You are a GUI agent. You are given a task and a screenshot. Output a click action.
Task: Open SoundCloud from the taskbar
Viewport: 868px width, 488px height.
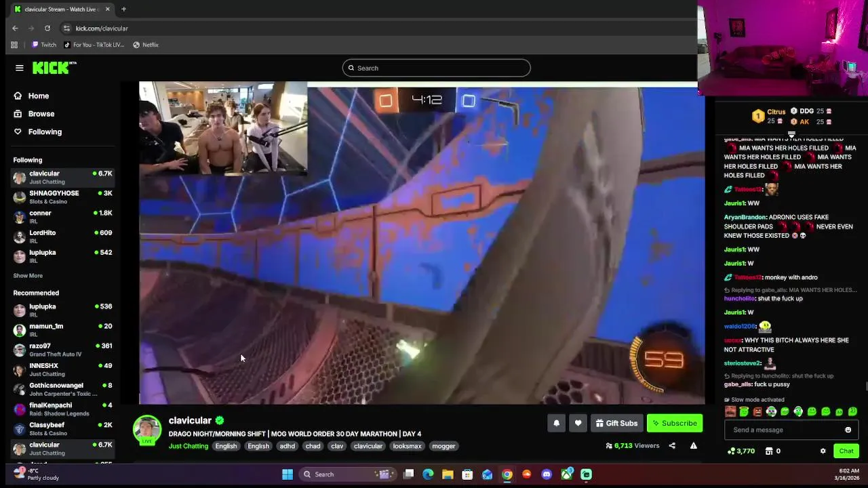(527, 474)
